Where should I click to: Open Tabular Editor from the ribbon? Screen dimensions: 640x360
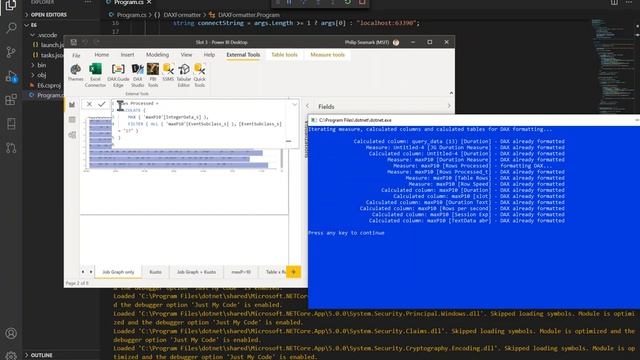184,75
